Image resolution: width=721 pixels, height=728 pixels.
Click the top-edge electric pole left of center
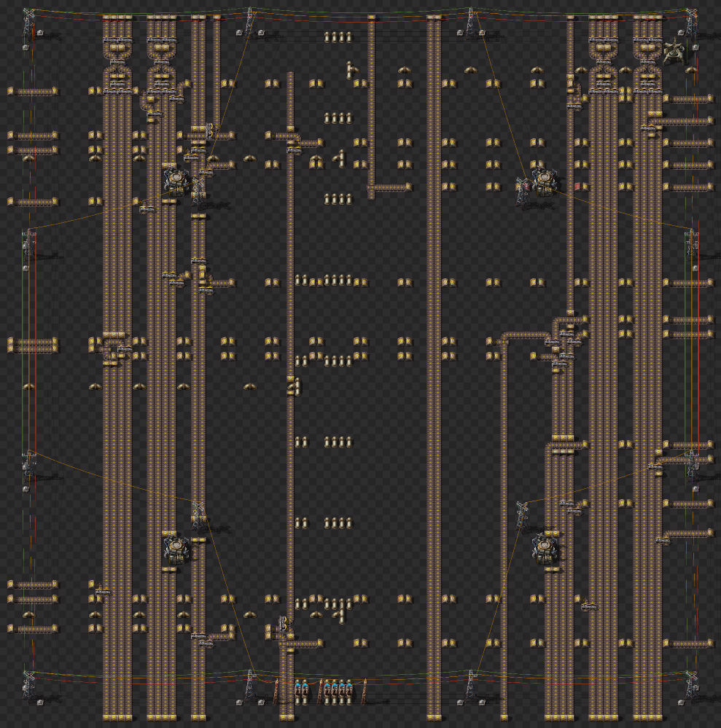(250, 21)
